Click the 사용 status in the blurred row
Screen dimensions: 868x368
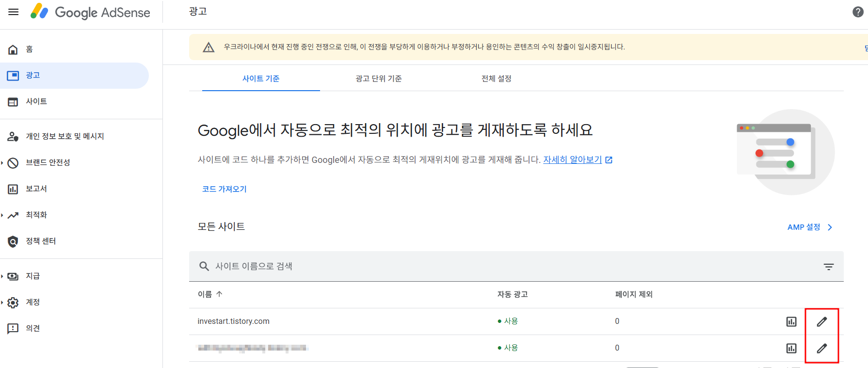pos(508,348)
